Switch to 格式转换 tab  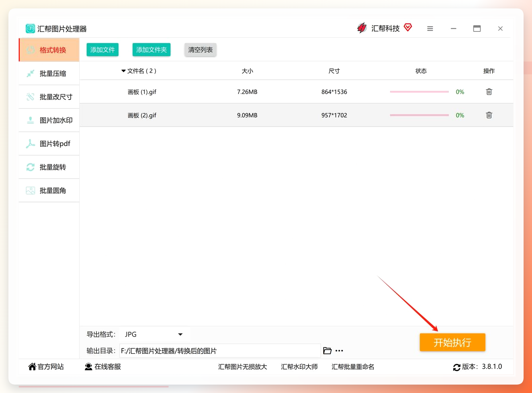click(x=49, y=50)
